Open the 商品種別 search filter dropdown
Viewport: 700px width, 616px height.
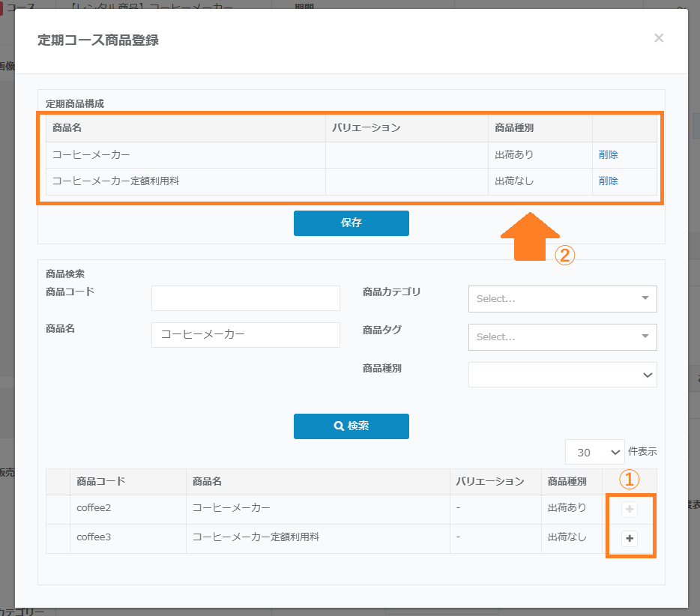point(562,375)
